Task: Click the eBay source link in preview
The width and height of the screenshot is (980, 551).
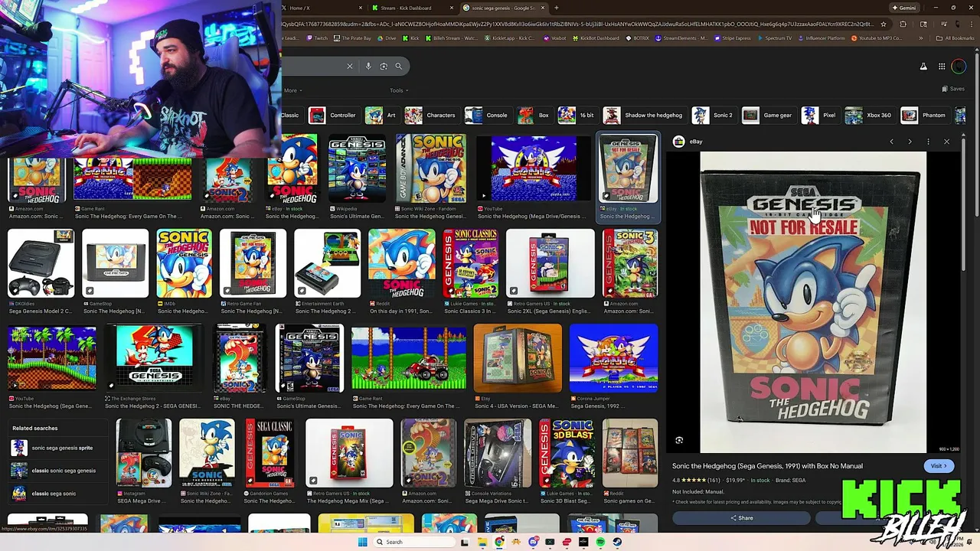Action: (x=688, y=142)
